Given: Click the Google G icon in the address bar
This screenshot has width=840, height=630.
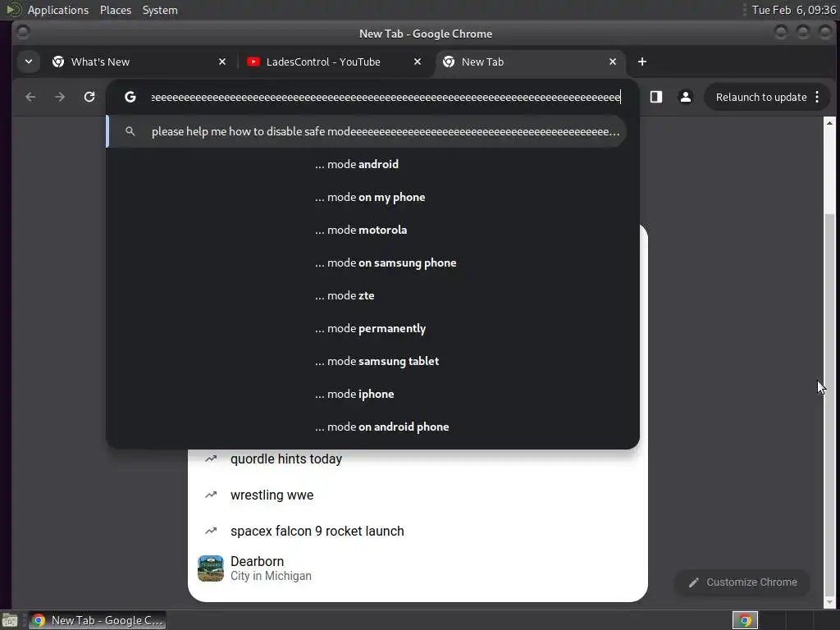Looking at the screenshot, I should [x=130, y=97].
